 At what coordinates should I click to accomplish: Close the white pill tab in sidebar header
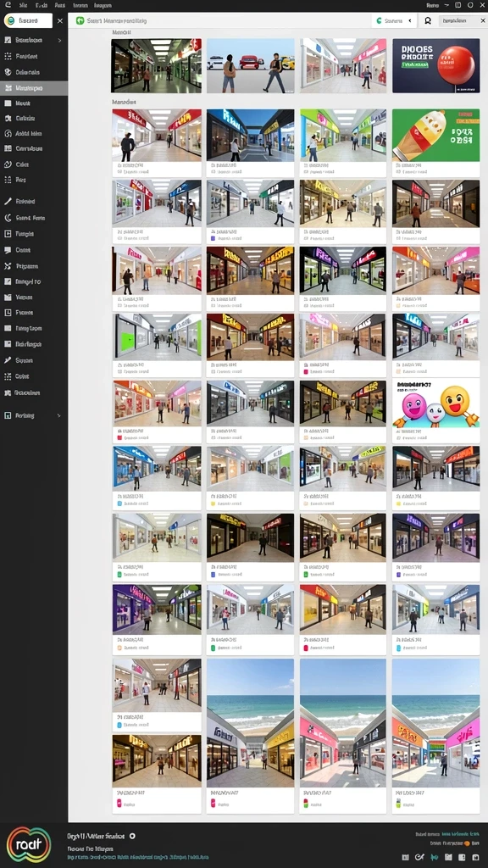[60, 21]
